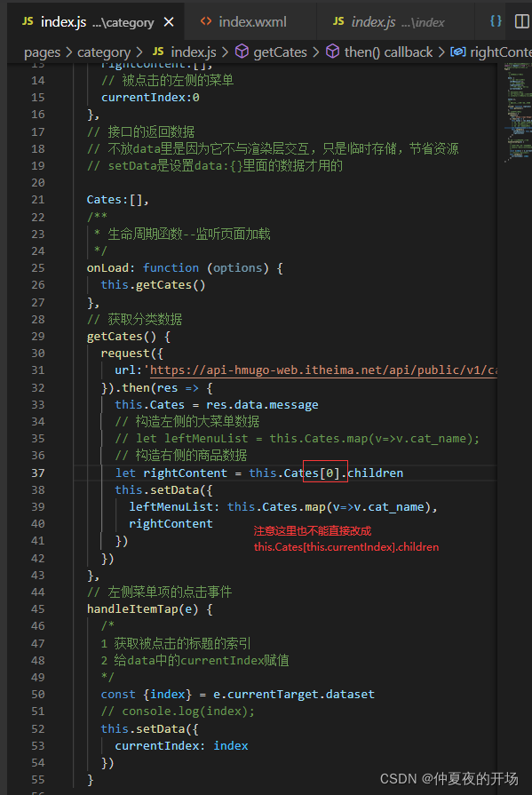Click the minimap code overview
This screenshot has width=532, height=795.
(516, 112)
